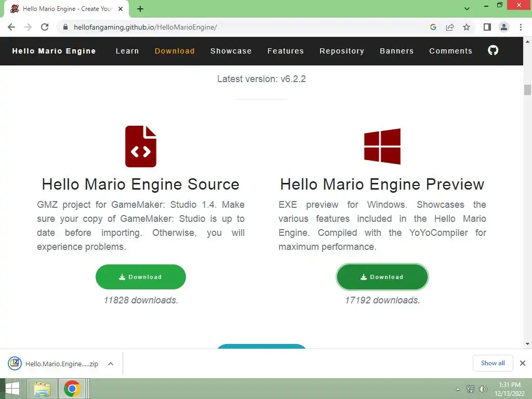Reload the page with the refresh icon
This screenshot has height=399, width=532.
point(45,27)
